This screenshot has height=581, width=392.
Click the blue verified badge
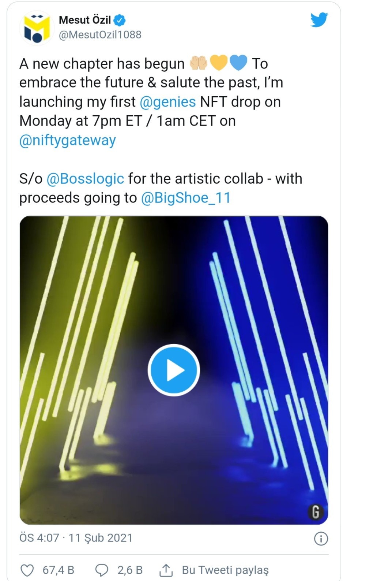point(120,20)
